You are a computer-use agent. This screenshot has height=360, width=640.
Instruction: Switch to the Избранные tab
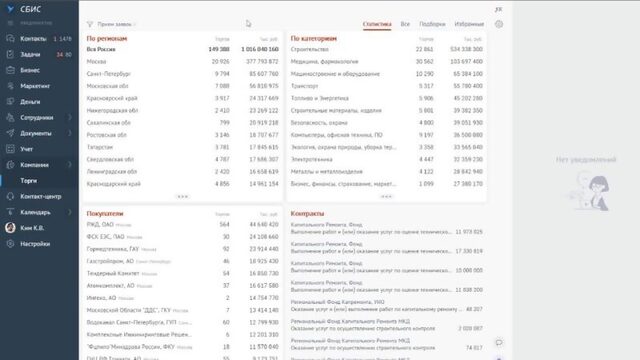coord(469,24)
